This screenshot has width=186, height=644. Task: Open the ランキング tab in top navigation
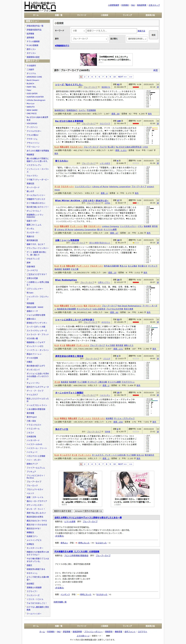pos(127,15)
